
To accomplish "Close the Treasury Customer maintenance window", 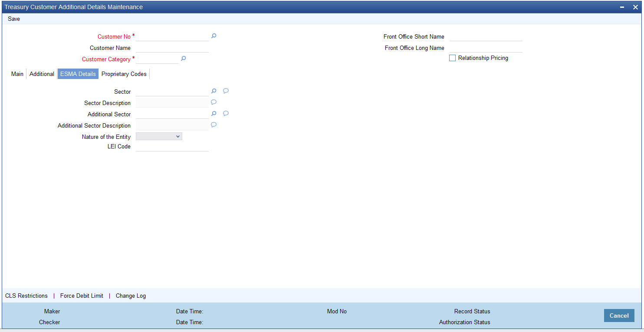I will (x=635, y=7).
